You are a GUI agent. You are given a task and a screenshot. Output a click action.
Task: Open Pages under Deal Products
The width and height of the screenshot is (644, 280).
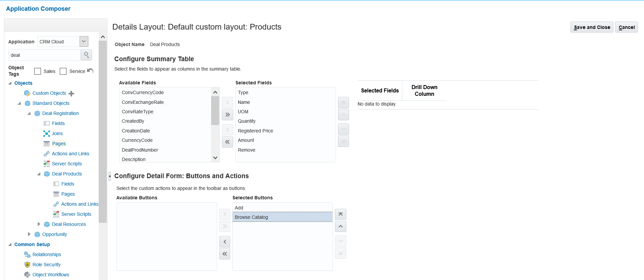click(x=68, y=194)
